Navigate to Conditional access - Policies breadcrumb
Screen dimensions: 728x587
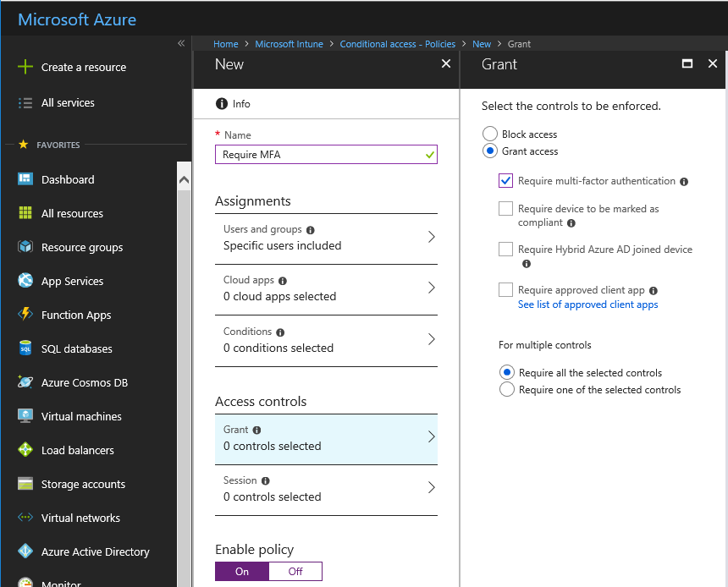(x=398, y=43)
